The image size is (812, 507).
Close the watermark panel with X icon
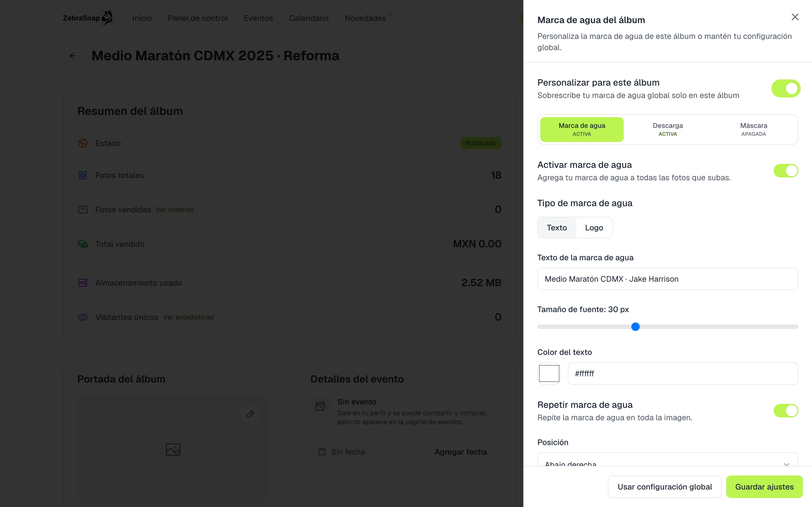tap(795, 17)
